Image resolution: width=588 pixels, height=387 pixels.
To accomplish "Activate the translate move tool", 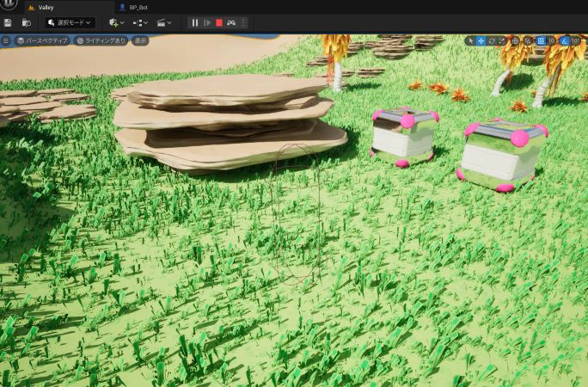I will pyautogui.click(x=481, y=40).
